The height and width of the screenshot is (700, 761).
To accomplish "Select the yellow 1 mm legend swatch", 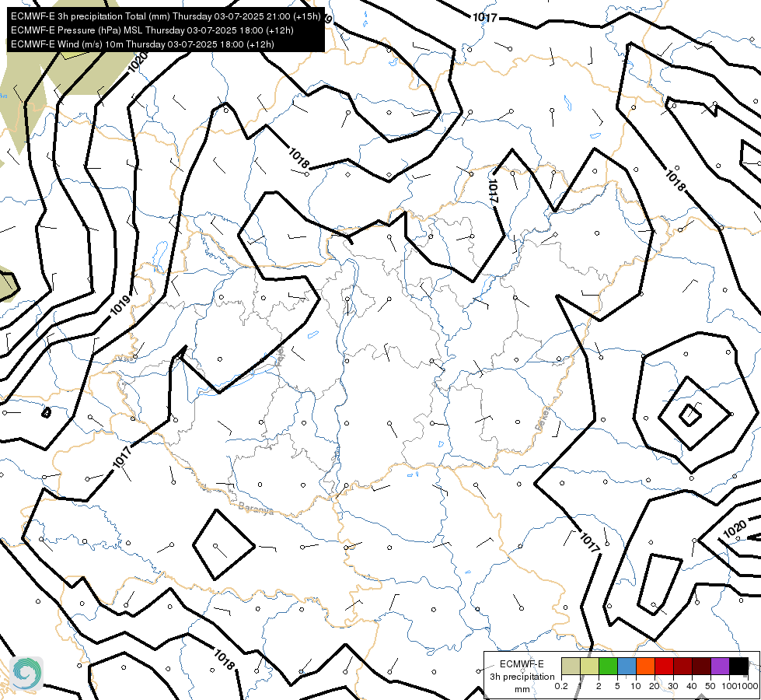I will pyautogui.click(x=589, y=667).
